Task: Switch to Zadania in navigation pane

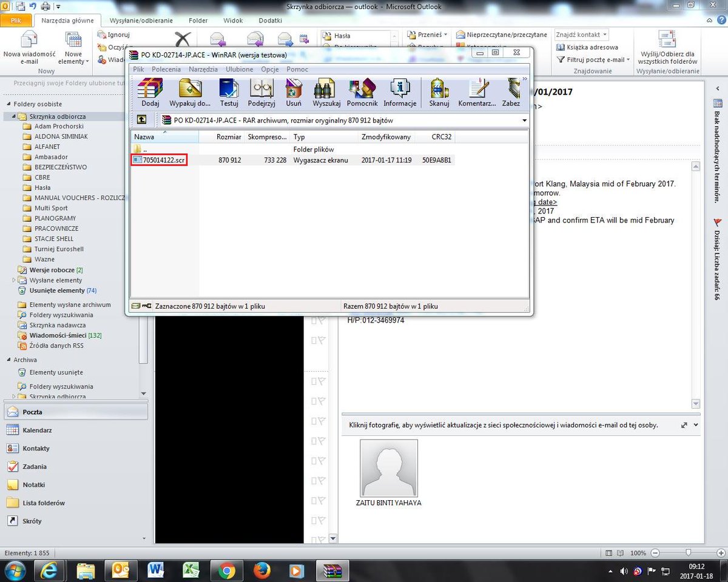Action: pyautogui.click(x=75, y=467)
